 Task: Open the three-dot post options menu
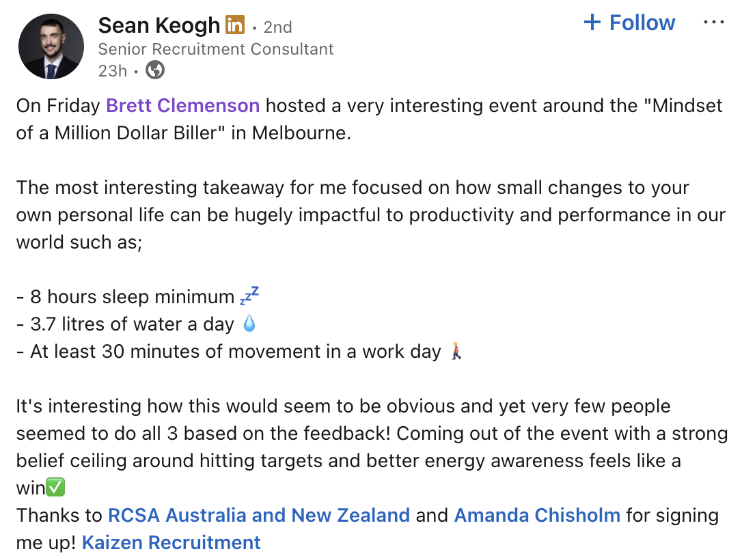pos(713,23)
